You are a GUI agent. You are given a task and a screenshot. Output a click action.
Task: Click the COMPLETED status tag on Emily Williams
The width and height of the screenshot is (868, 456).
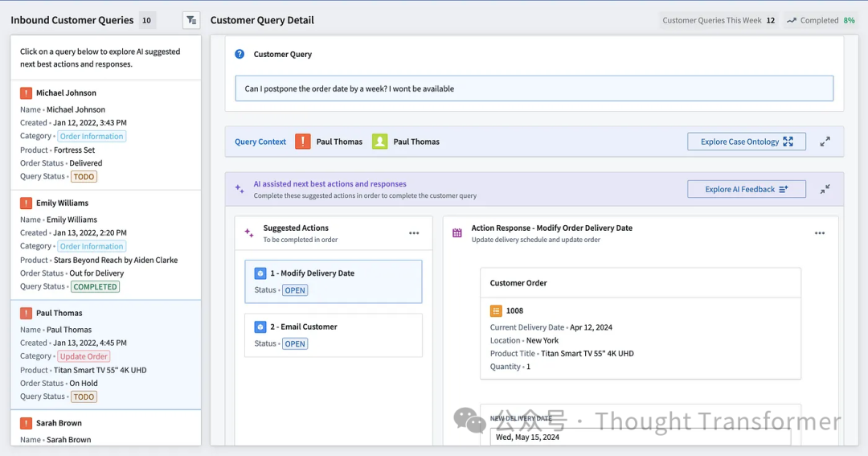(95, 287)
